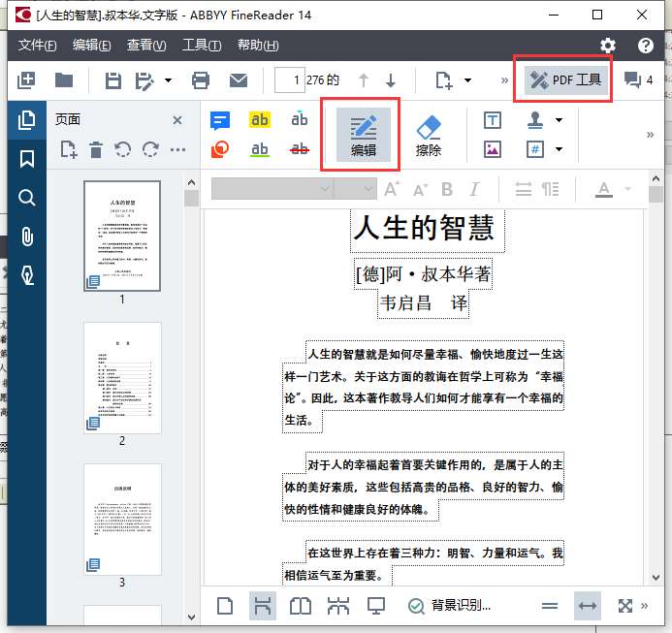Screen dimensions: 672x633
Task: Click the print icon in the toolbar
Action: [201, 80]
